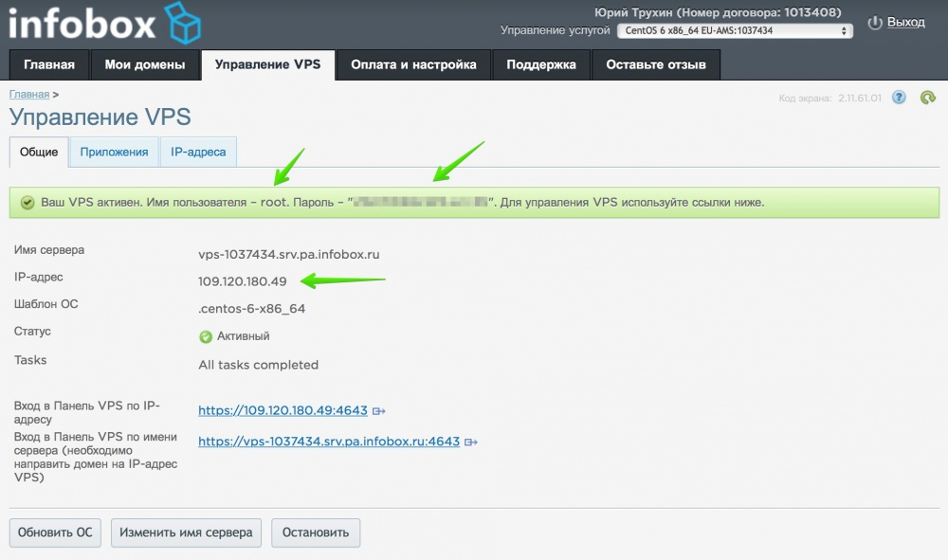Open the help question mark icon
The image size is (948, 560).
899,98
